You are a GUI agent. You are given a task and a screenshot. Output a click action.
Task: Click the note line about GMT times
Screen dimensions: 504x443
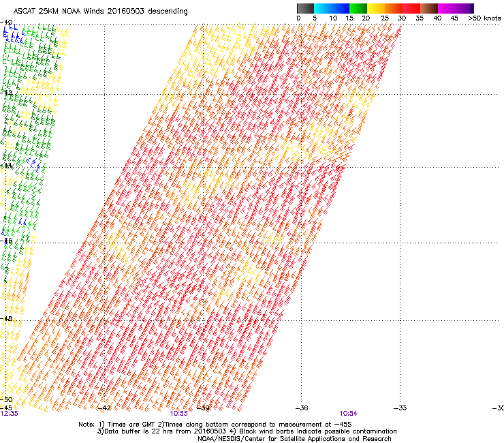pos(215,425)
